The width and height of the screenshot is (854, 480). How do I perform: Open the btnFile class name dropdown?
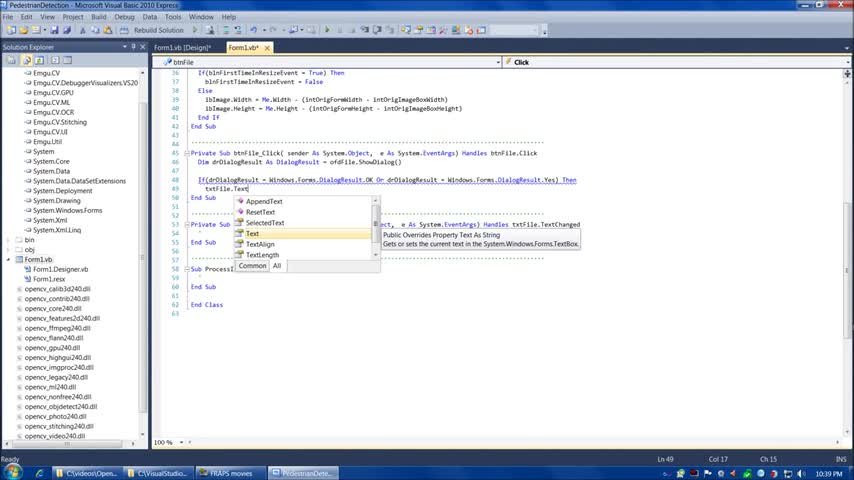pos(498,63)
